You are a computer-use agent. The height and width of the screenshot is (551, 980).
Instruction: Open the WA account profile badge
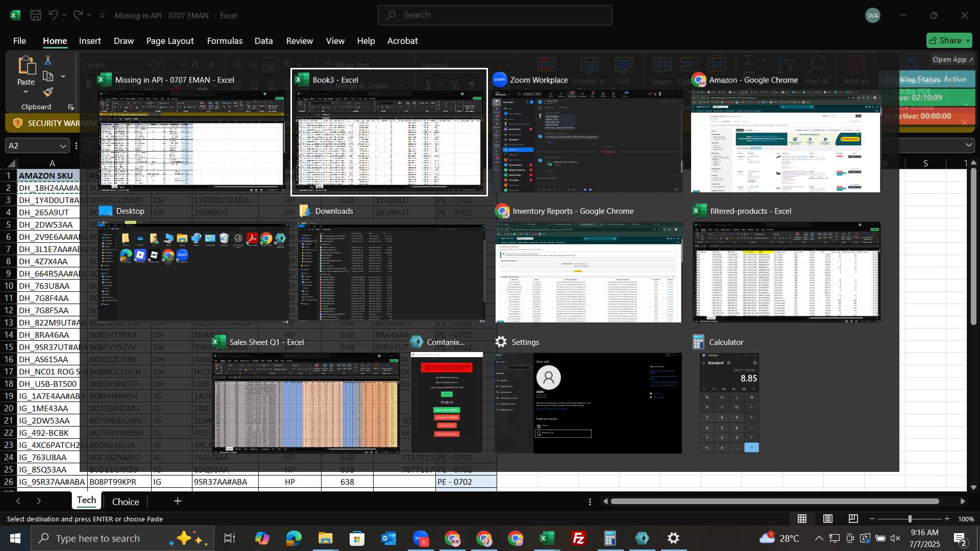point(873,15)
